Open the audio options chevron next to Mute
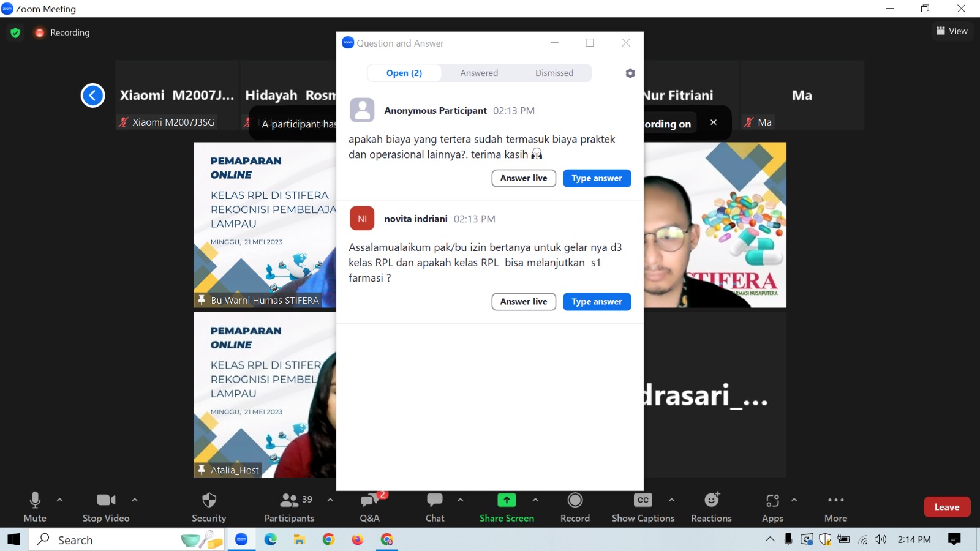 click(x=59, y=500)
